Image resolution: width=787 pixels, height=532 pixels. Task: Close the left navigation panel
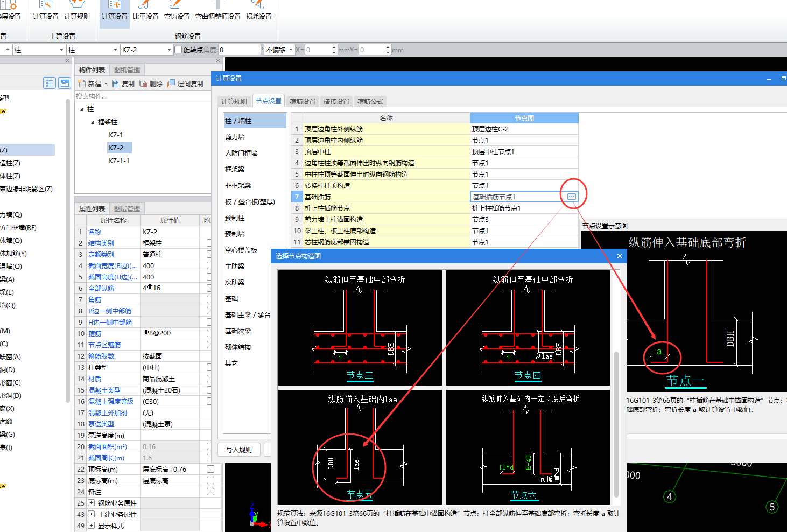pos(67,61)
